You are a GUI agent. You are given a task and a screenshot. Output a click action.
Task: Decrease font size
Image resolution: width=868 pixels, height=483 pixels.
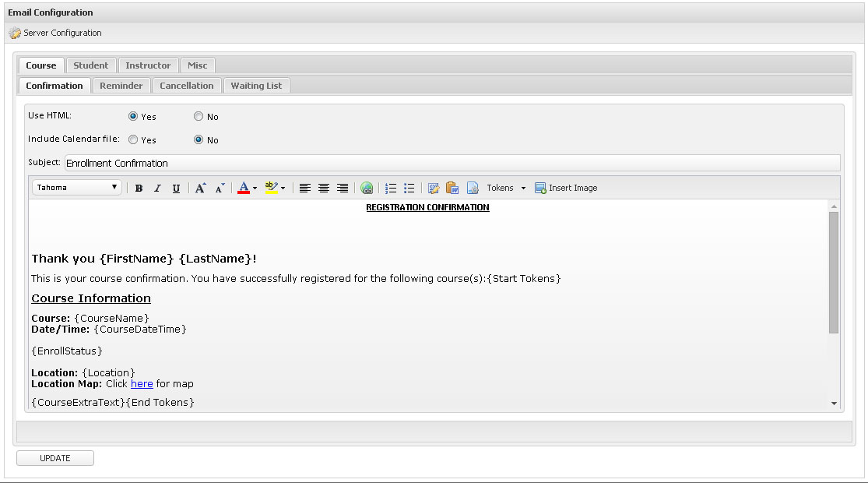pyautogui.click(x=220, y=189)
